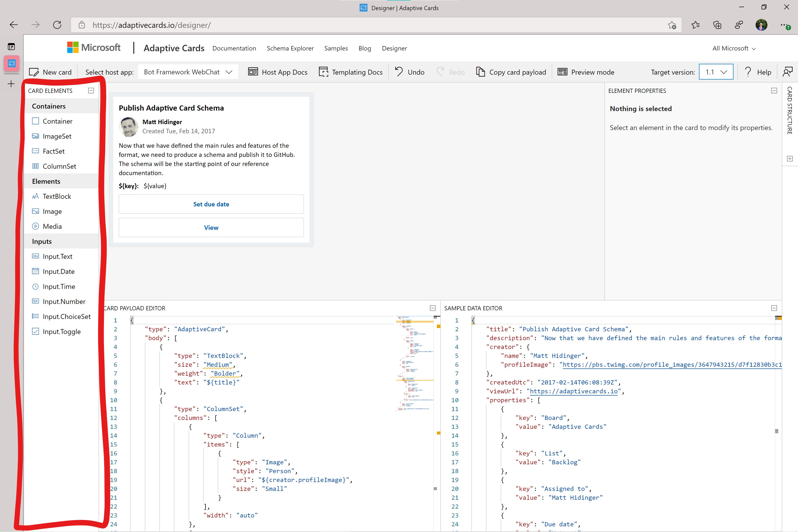Open the Schema Explorer menu item
Viewport: 798px width, 532px height.
(290, 48)
